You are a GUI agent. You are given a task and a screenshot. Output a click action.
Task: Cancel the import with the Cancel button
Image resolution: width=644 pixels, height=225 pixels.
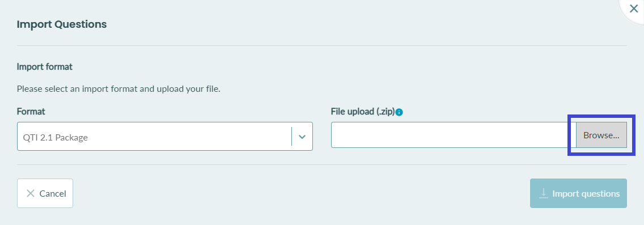click(45, 193)
